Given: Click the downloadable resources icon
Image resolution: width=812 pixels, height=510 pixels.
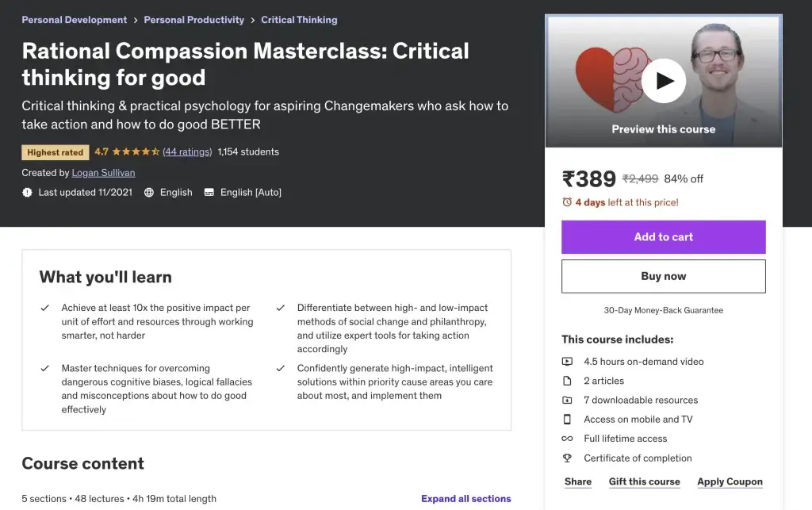Looking at the screenshot, I should tap(567, 401).
